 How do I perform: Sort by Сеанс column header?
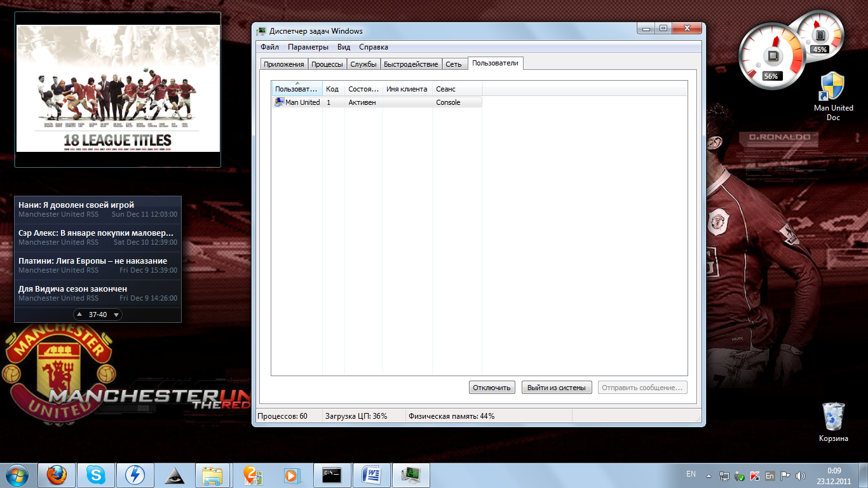457,89
